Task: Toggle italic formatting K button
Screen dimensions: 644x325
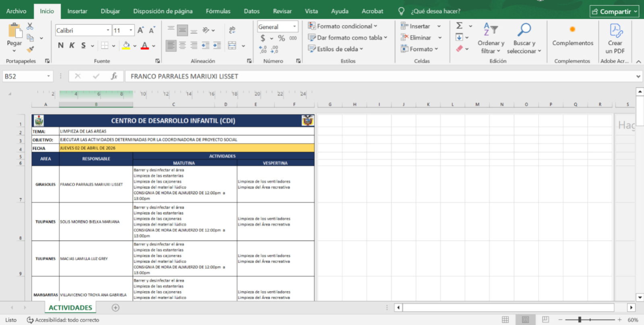Action: pyautogui.click(x=72, y=45)
